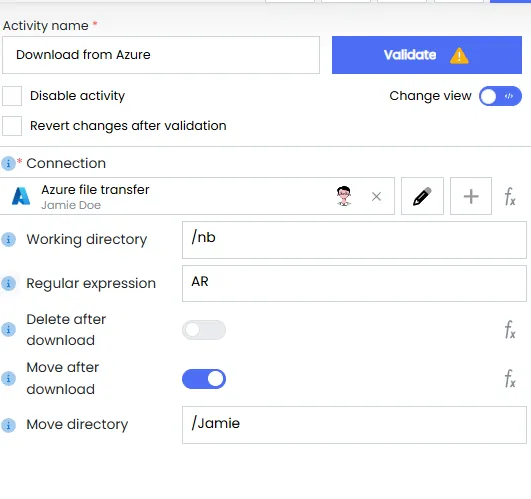Click info icon next to Regular expression
This screenshot has width=531, height=499.
click(8, 283)
